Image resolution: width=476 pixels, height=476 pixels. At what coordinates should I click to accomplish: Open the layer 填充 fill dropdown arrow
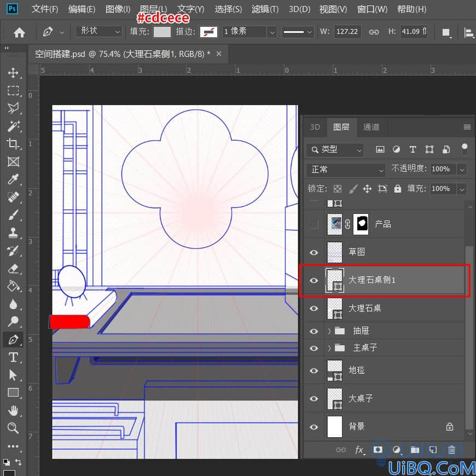(x=462, y=189)
